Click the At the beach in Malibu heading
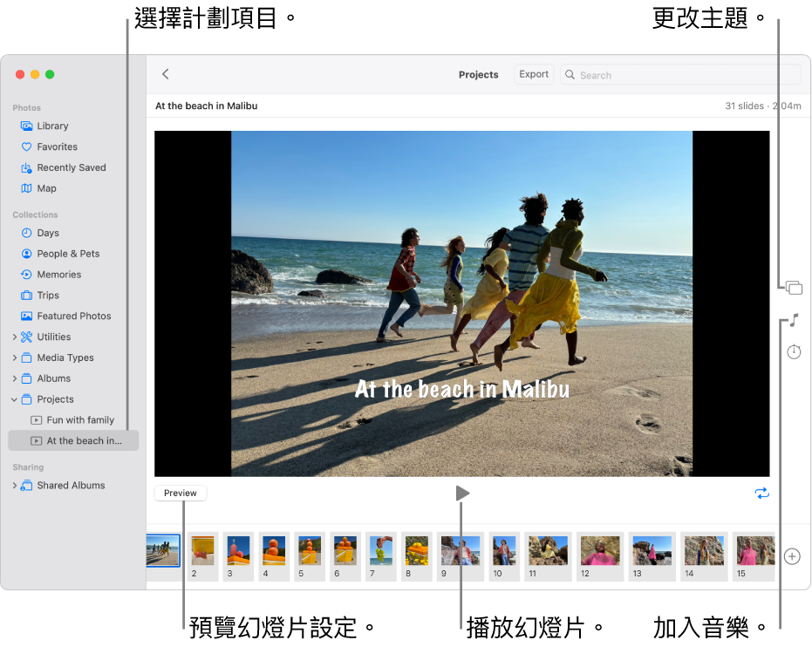This screenshot has height=647, width=812. click(x=206, y=106)
